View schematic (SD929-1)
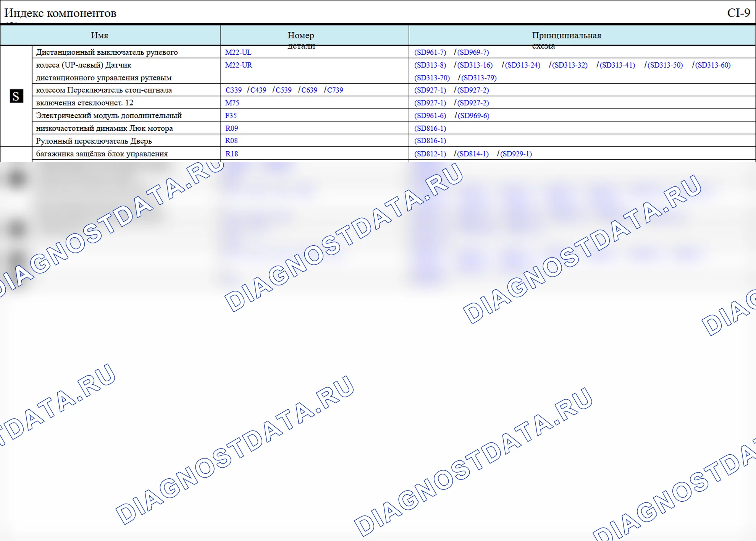 tap(516, 154)
